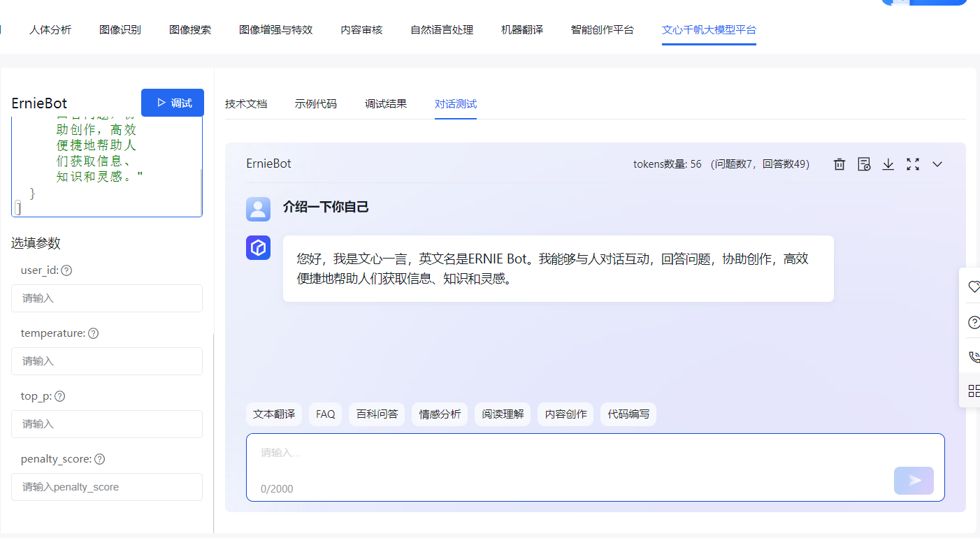
Task: Switch to the 示例代码 tab
Action: (316, 104)
